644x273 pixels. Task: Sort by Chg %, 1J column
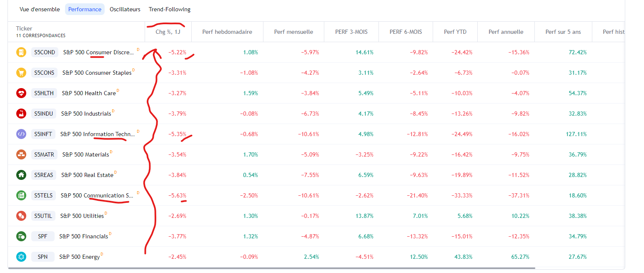(168, 32)
